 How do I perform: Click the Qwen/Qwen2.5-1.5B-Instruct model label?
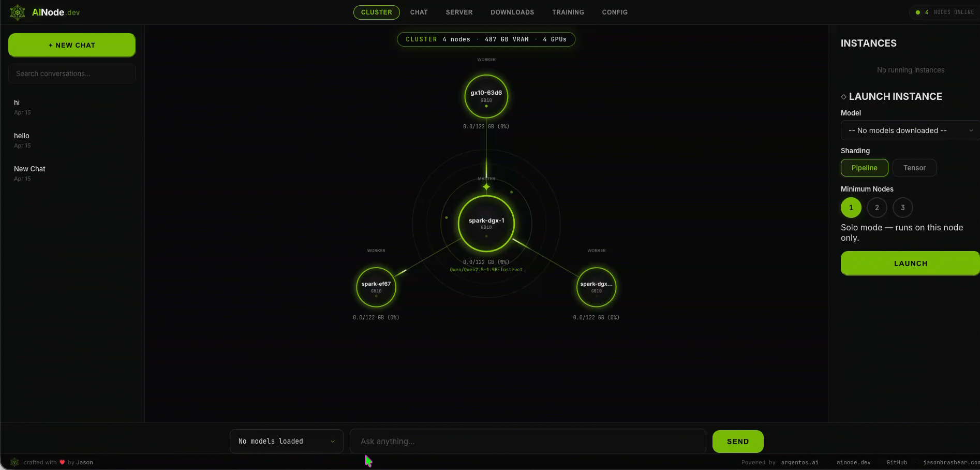pos(486,270)
